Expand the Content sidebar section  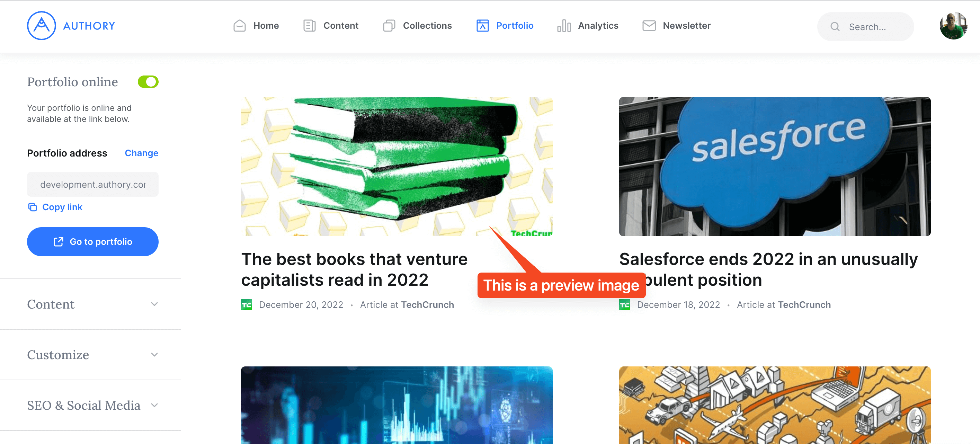click(92, 304)
